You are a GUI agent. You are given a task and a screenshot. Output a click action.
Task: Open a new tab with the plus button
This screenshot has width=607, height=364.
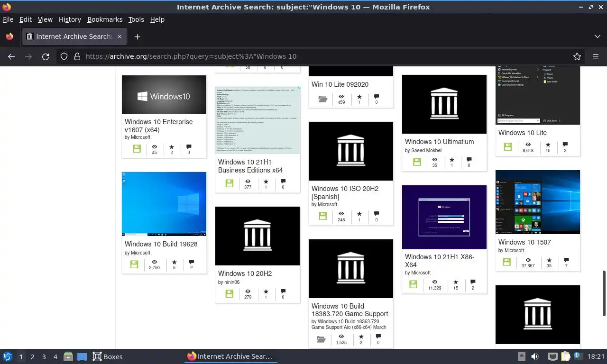137,36
